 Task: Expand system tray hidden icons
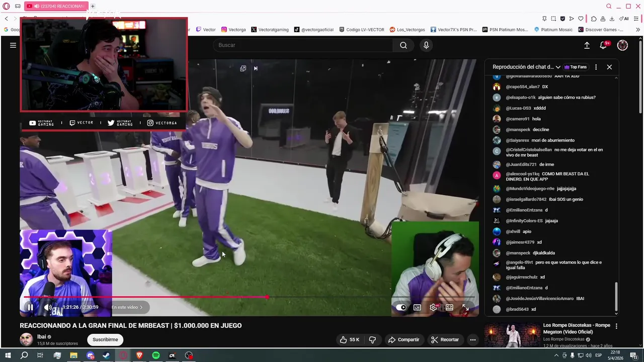[557, 355]
